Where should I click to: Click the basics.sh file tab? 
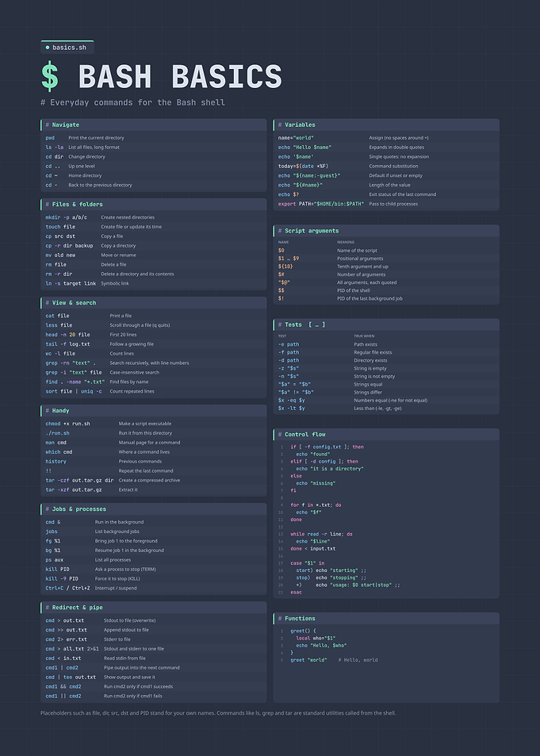67,48
